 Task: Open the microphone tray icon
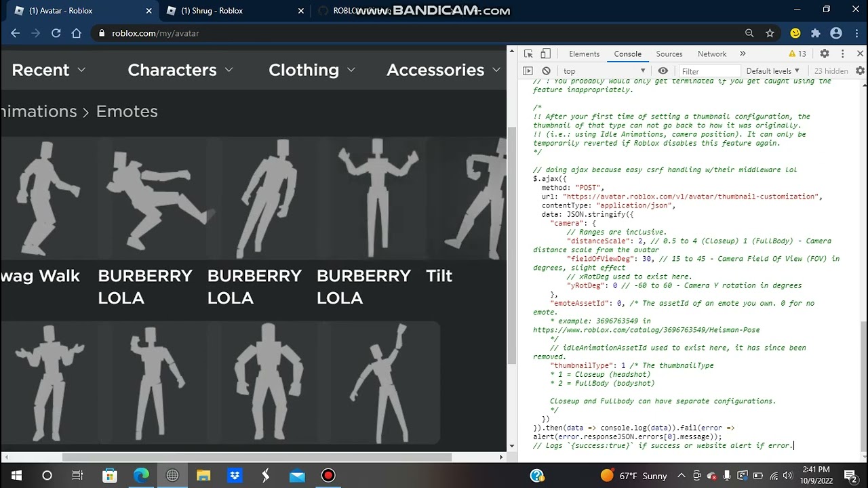726,476
